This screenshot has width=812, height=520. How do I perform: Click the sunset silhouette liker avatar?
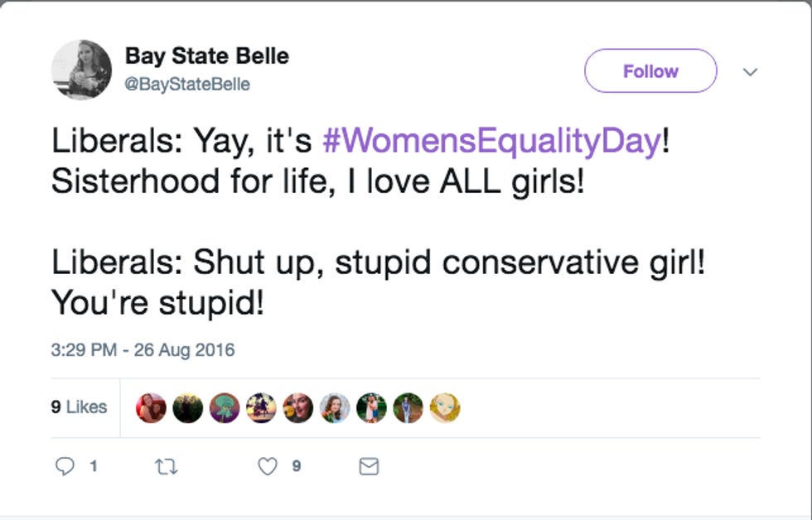(x=261, y=407)
